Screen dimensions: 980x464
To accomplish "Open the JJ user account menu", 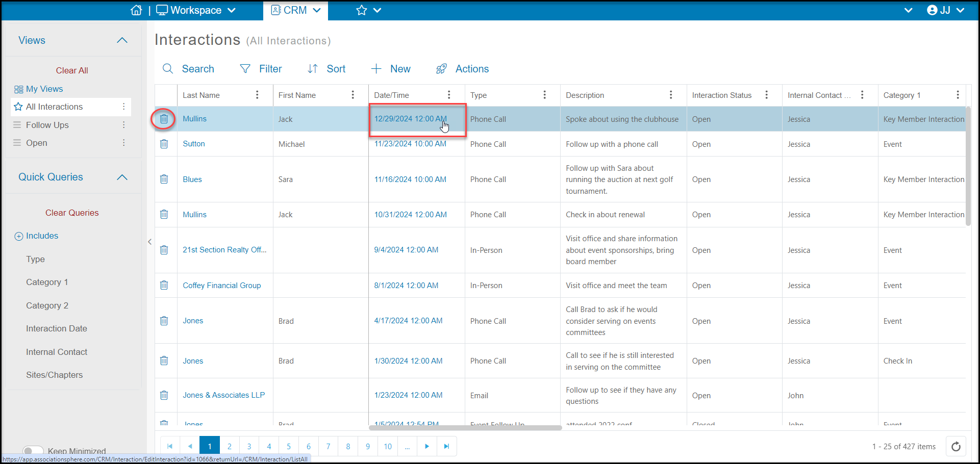I will point(945,10).
